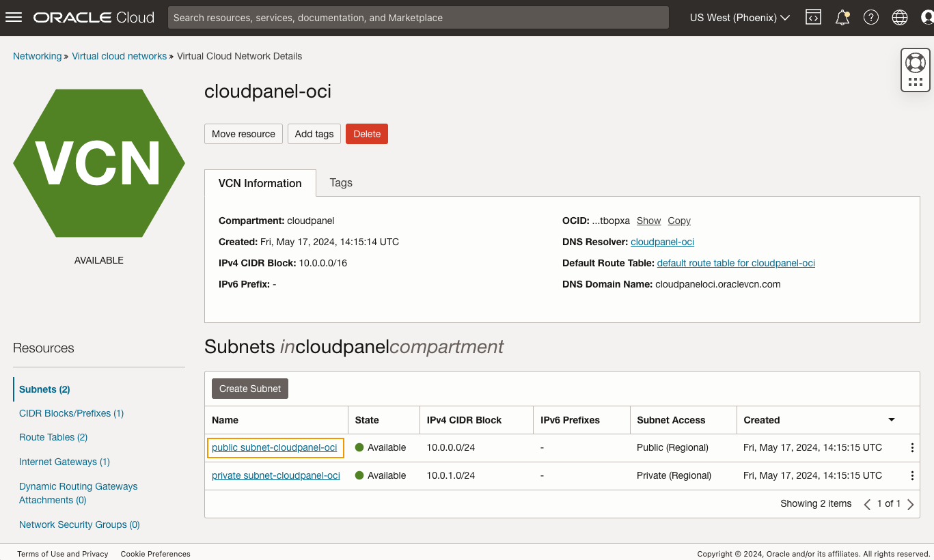Open the help question mark menu
This screenshot has width=934, height=560.
pyautogui.click(x=871, y=18)
